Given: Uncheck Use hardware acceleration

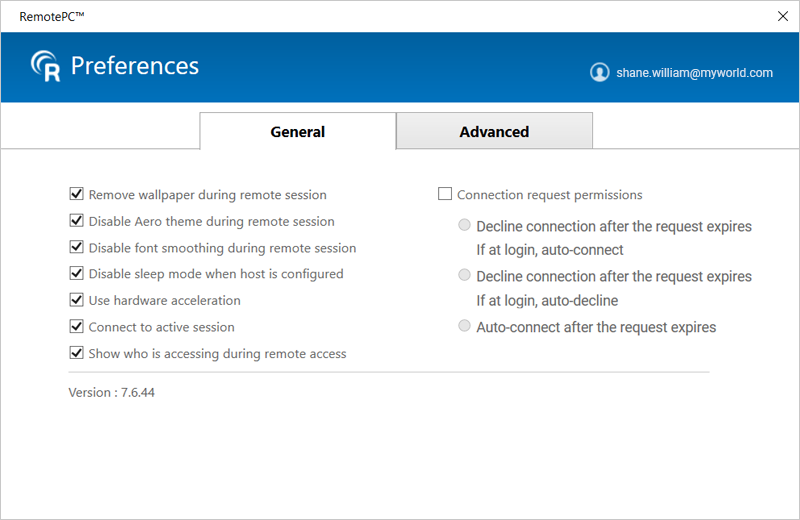Looking at the screenshot, I should tap(76, 300).
